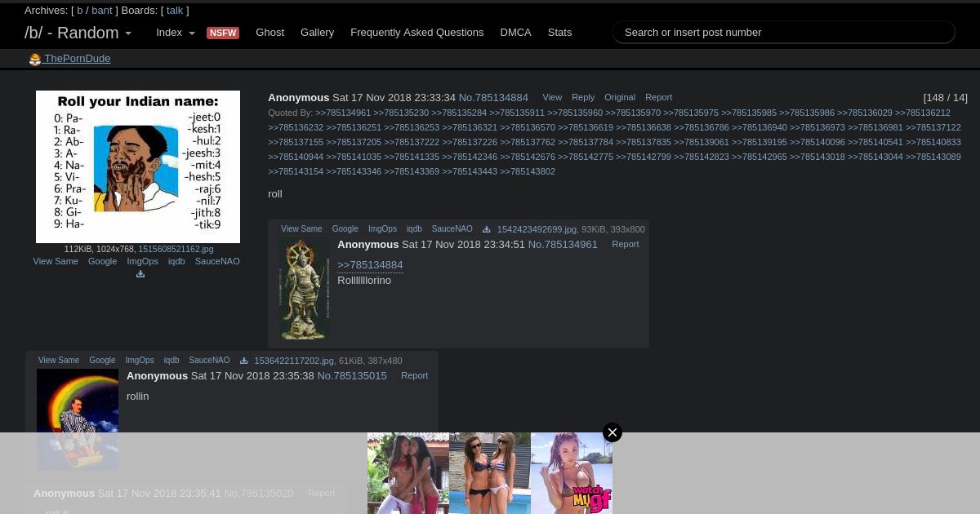This screenshot has width=980, height=514.
Task: Click Google on post 785135015
Action: [x=102, y=361]
